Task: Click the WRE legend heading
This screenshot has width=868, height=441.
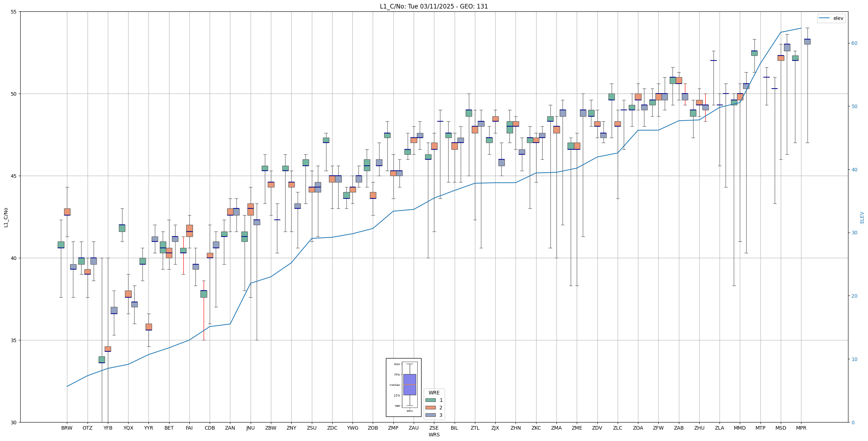Action: (434, 393)
